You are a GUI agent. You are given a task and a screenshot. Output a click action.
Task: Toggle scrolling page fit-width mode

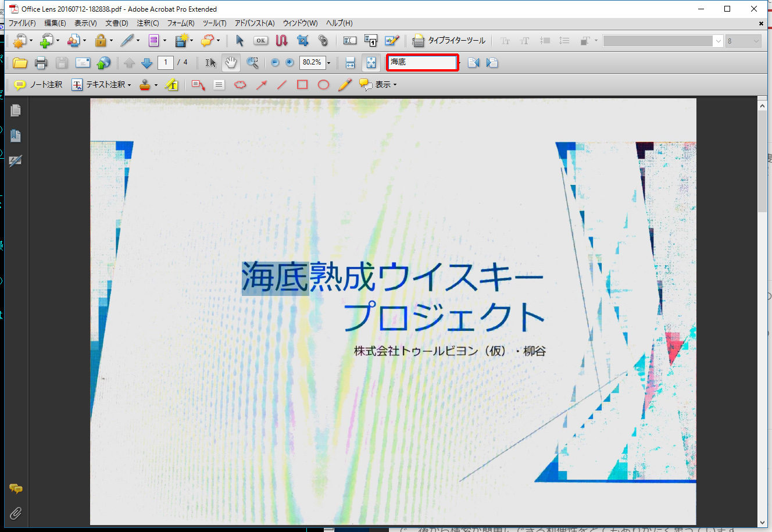[x=350, y=63]
